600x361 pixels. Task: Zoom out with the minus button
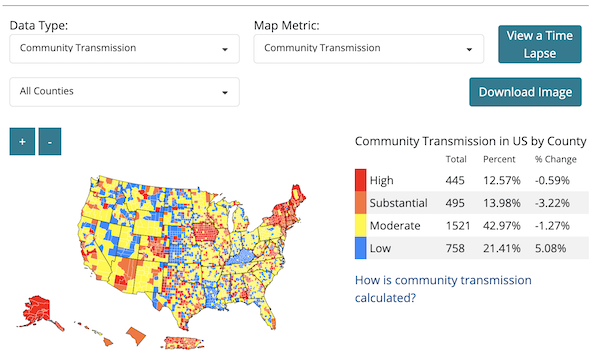point(50,142)
